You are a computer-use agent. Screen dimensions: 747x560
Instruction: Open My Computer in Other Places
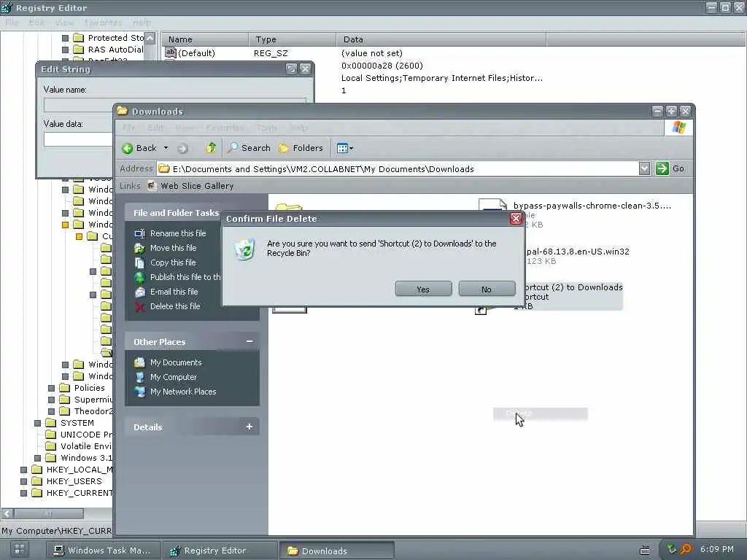click(x=174, y=377)
